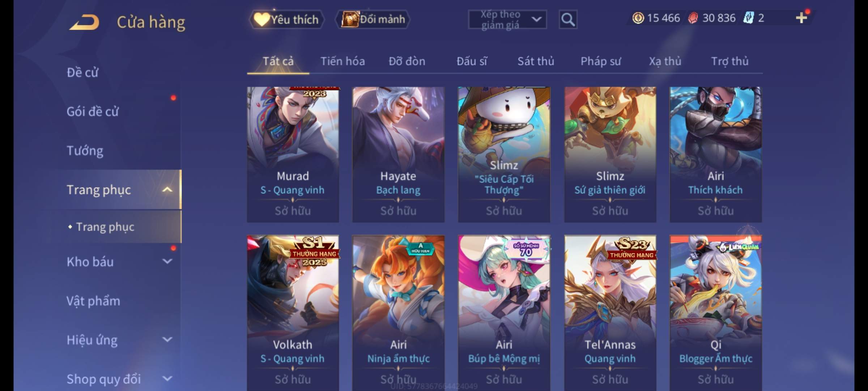The image size is (868, 391).
Task: Open Yêu thích heart favorites
Action: click(x=286, y=19)
